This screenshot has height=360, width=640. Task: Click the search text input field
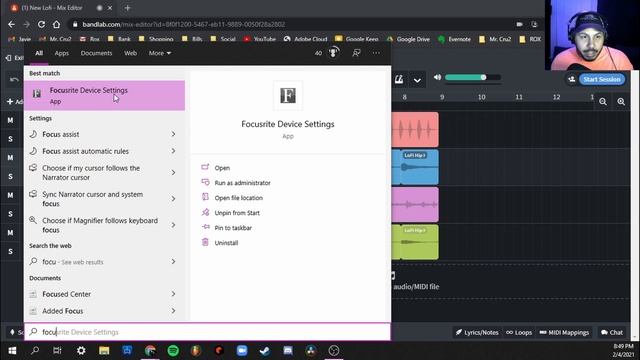point(207,332)
